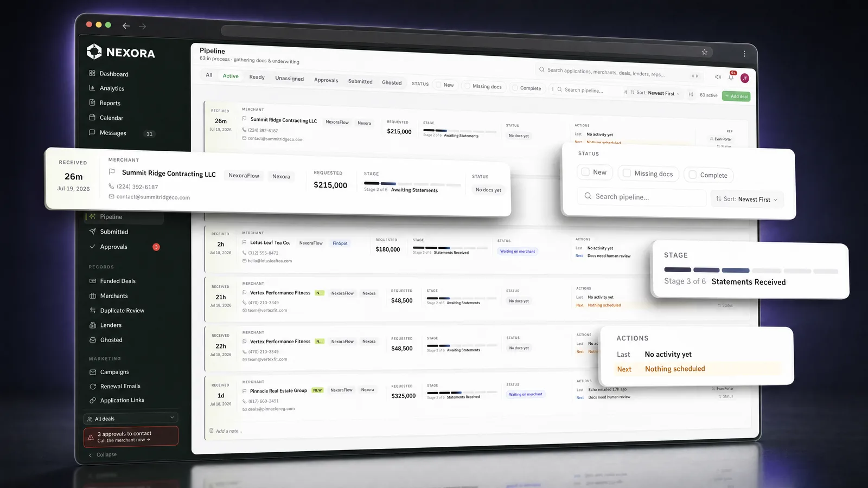
Task: Click Waiting on merchant badge for Lotus Leaf Tea
Action: pos(518,251)
